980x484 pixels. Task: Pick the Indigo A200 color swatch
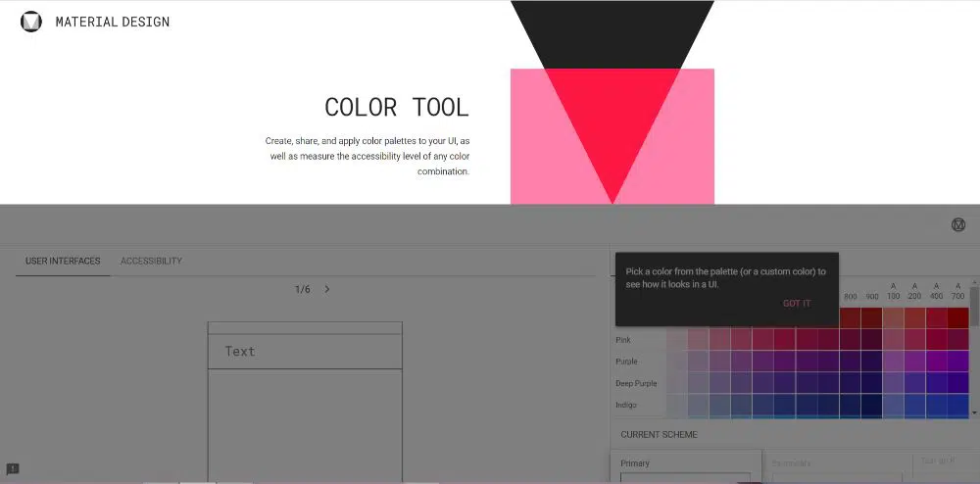[x=914, y=405]
